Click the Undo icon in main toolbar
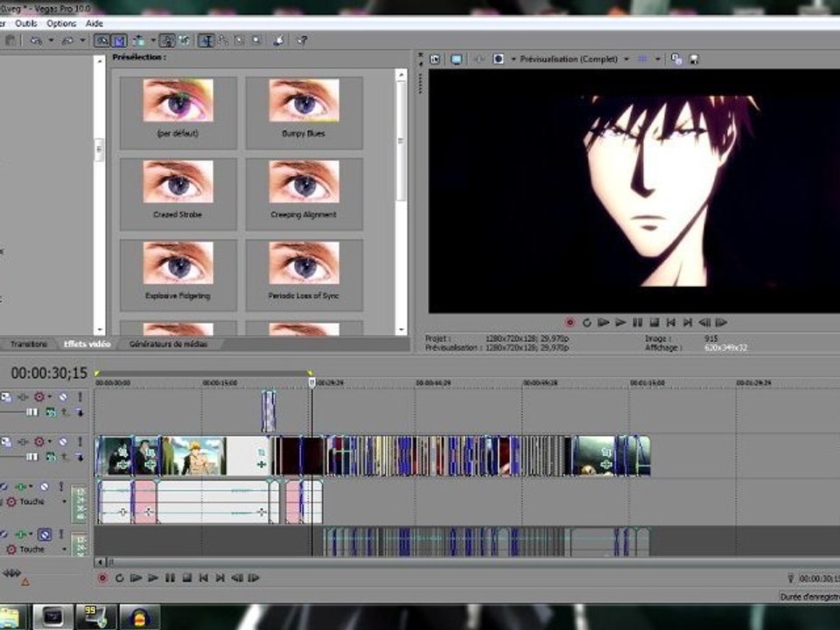This screenshot has width=840, height=630. 36,40
